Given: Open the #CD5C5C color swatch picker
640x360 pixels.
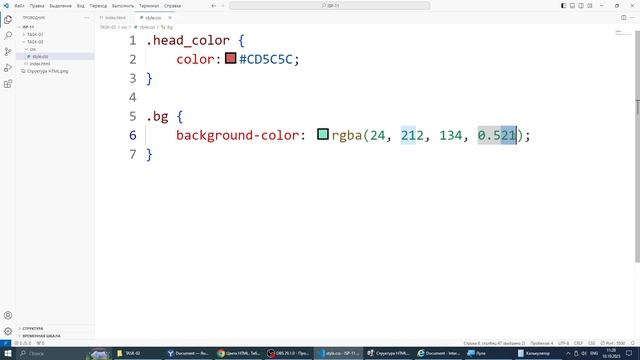Looking at the screenshot, I should (231, 58).
